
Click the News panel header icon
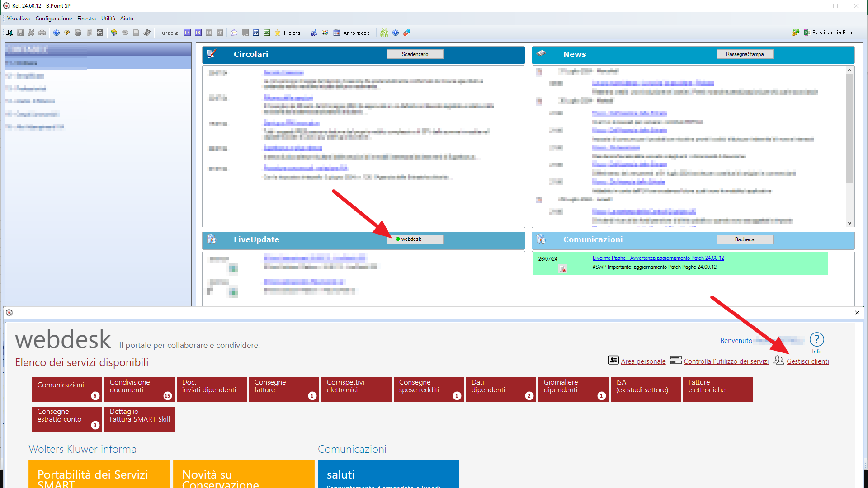point(541,54)
